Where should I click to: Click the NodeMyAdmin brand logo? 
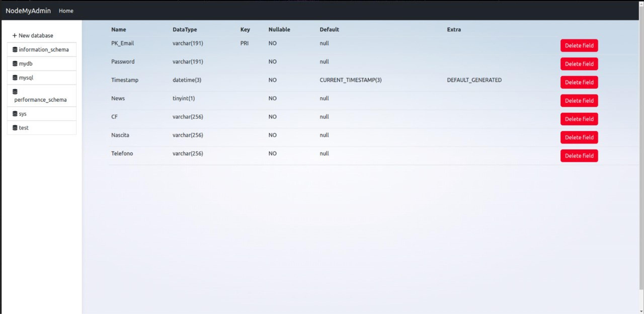28,11
